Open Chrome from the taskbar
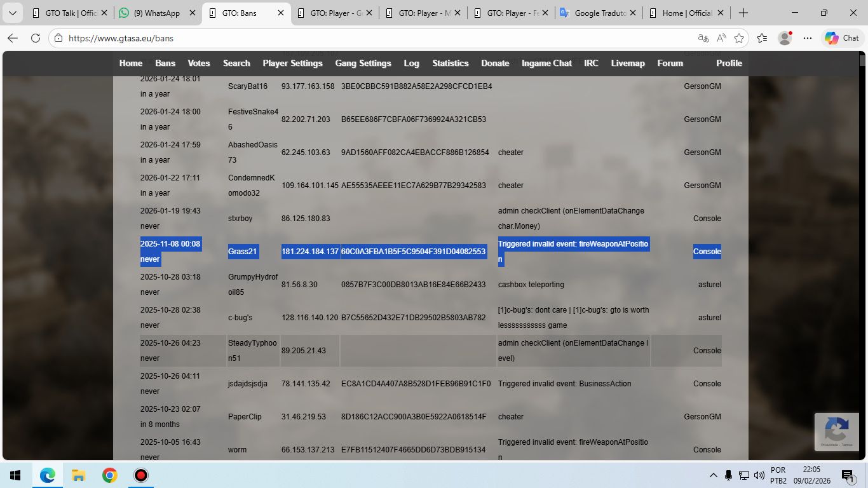The height and width of the screenshot is (488, 868). tap(110, 475)
